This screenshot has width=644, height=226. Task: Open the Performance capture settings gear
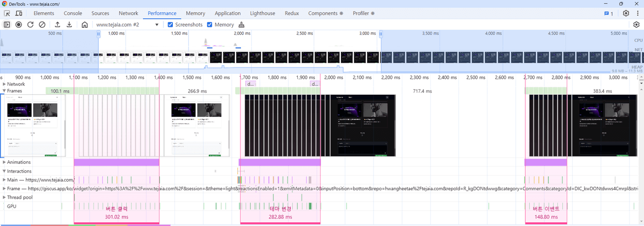[x=636, y=25]
